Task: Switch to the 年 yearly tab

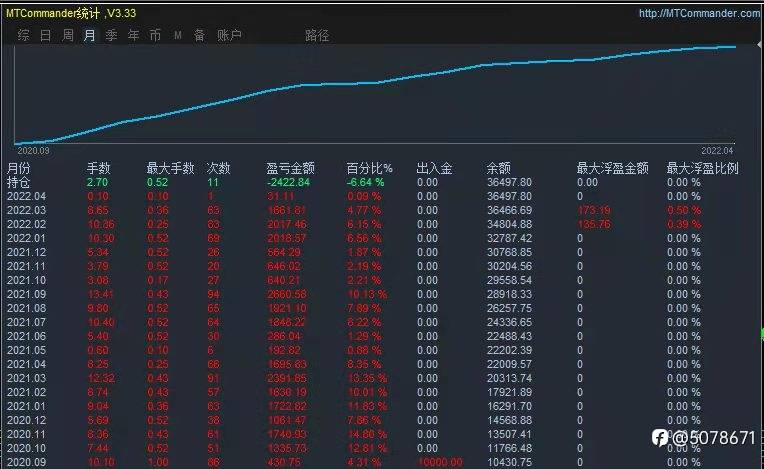Action: coord(133,35)
